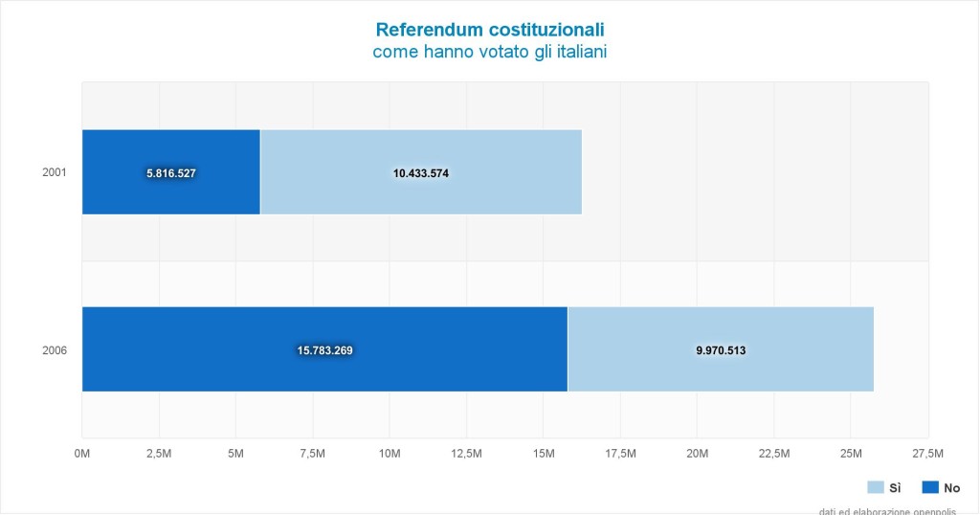
Task: Click the 2001 axis label
Action: [55, 172]
